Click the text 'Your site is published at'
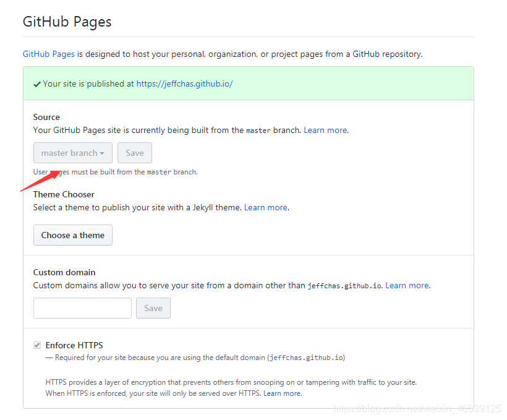This screenshot has height=420, width=507. [x=88, y=84]
